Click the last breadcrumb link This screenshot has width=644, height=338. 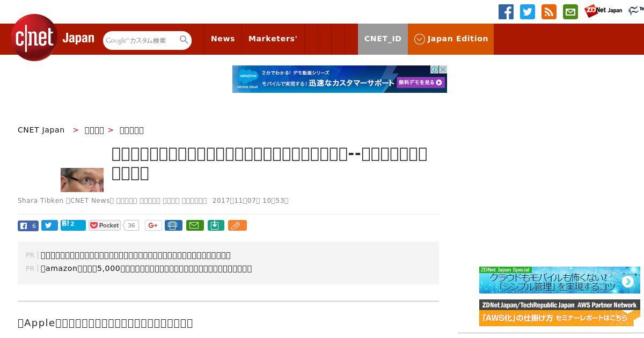(x=131, y=130)
